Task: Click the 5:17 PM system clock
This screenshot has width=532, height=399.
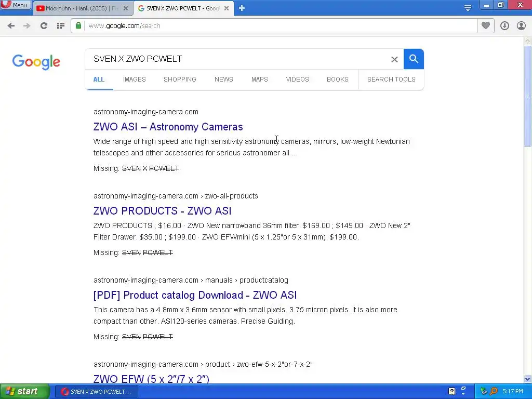Action: point(513,392)
